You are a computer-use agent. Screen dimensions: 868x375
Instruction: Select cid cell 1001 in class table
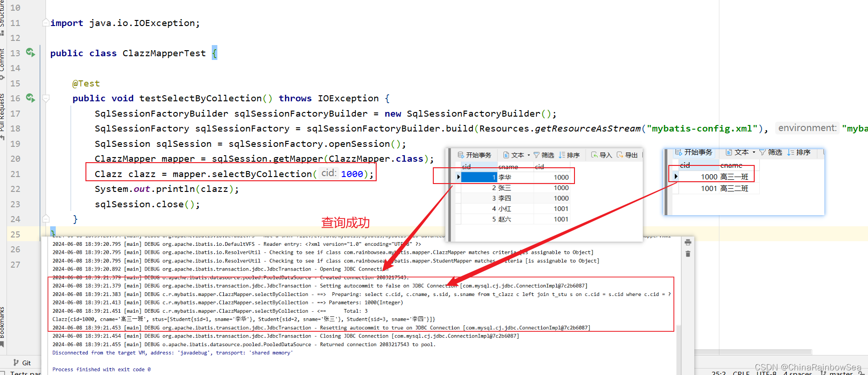(699, 188)
